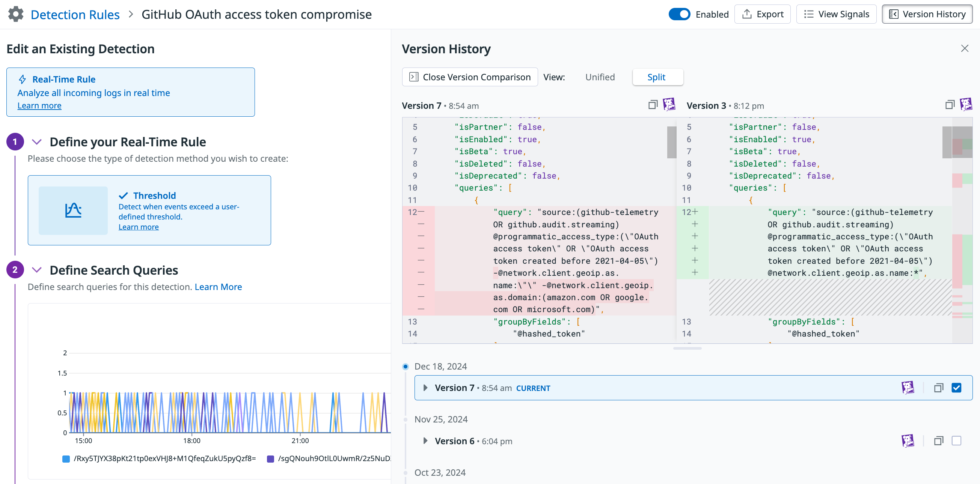Viewport: 980px width, 484px height.
Task: Uncheck the Version 7 comparison checkbox
Action: click(956, 388)
